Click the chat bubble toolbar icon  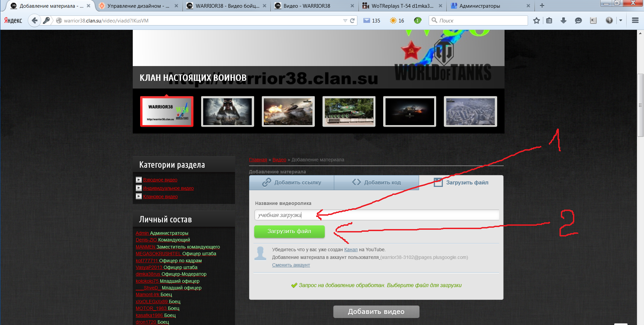[578, 20]
